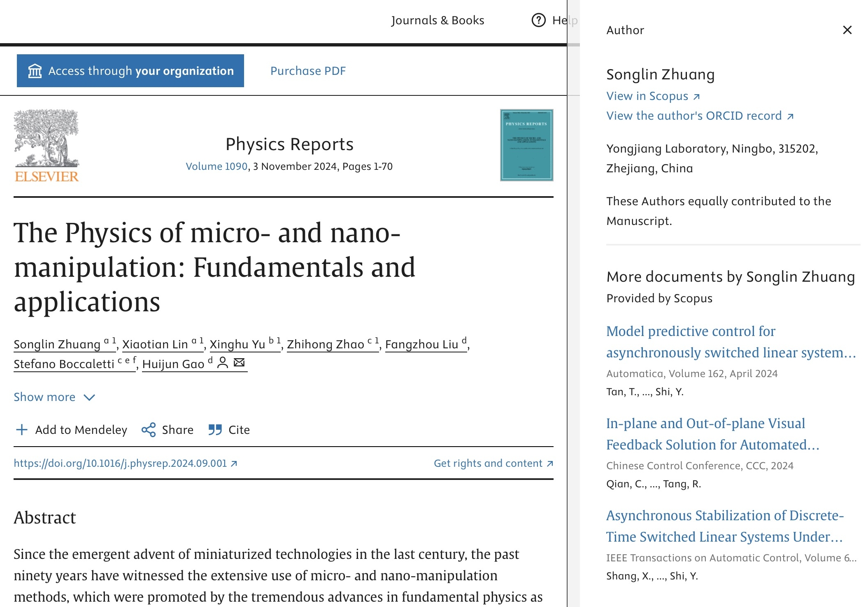Click the institution icon on access button
Screen dimensions: 868x607
[35, 71]
